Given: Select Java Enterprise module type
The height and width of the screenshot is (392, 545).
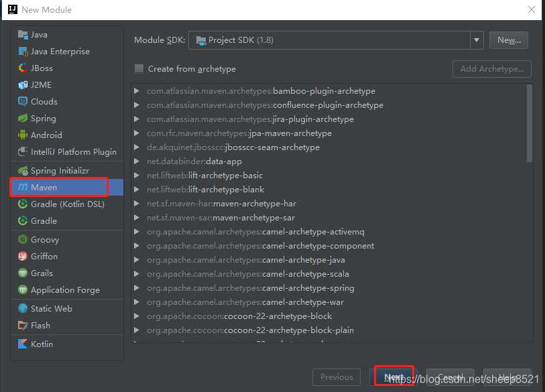Looking at the screenshot, I should (67, 52).
